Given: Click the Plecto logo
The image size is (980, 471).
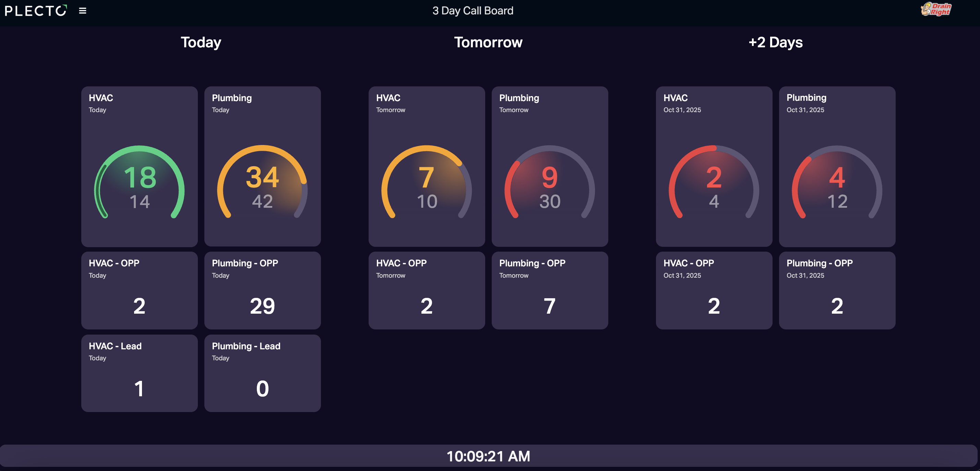Looking at the screenshot, I should (36, 11).
